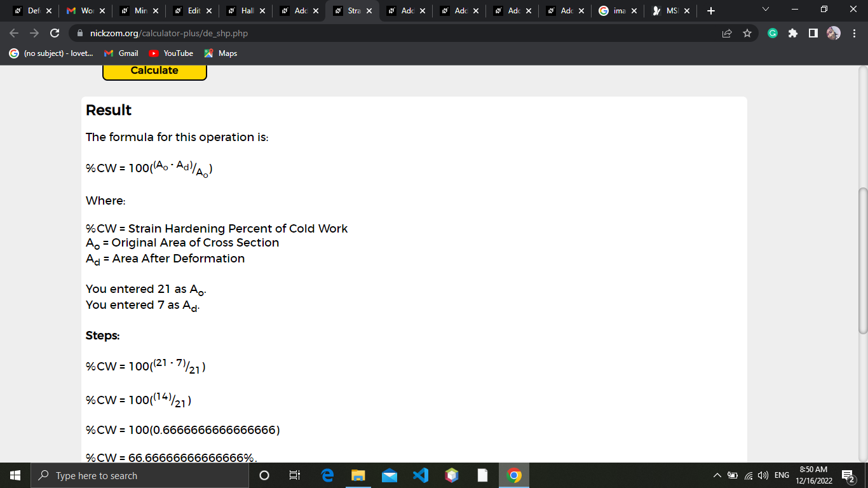Close the Def tab
Screen dimensions: 868x488
(x=49, y=11)
